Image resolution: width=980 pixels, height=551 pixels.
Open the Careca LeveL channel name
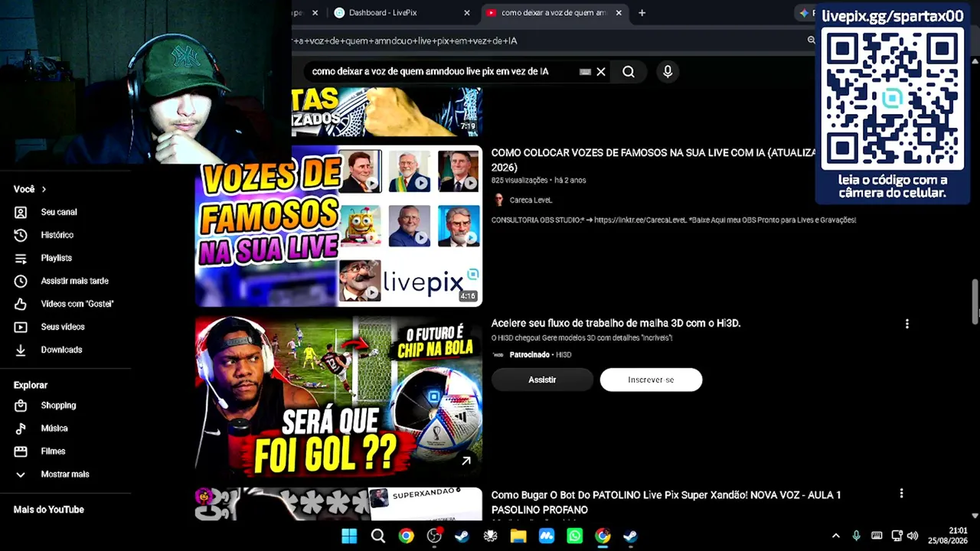[531, 200]
